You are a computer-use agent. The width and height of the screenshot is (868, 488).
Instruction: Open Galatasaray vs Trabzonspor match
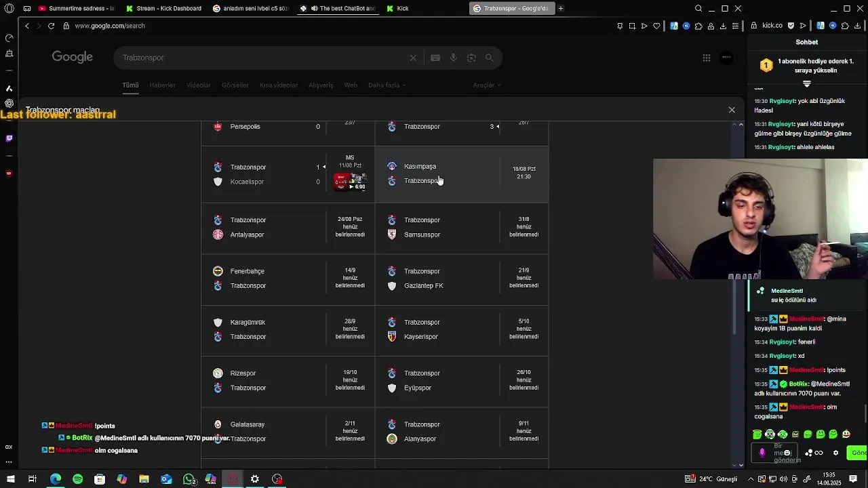(x=288, y=432)
